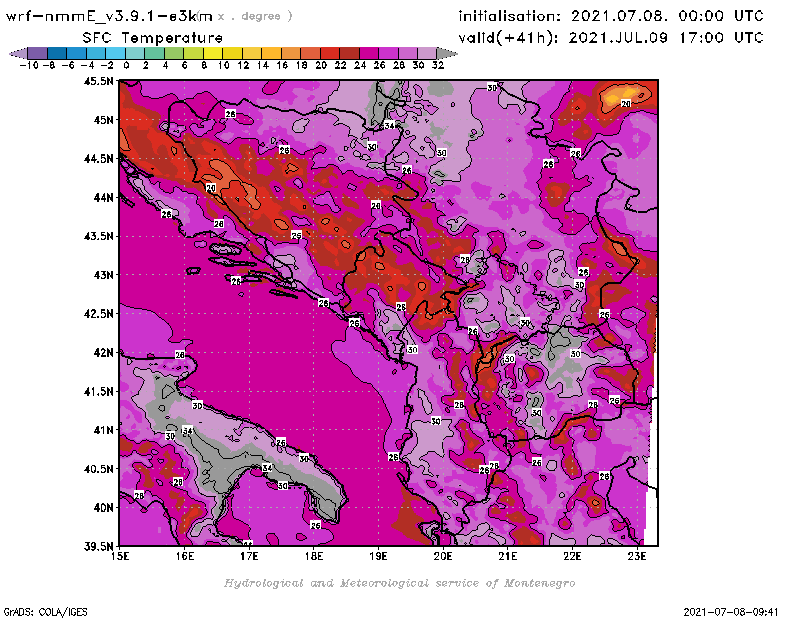Click the '16E' longitude label
The height and width of the screenshot is (618, 800).
coord(185,556)
